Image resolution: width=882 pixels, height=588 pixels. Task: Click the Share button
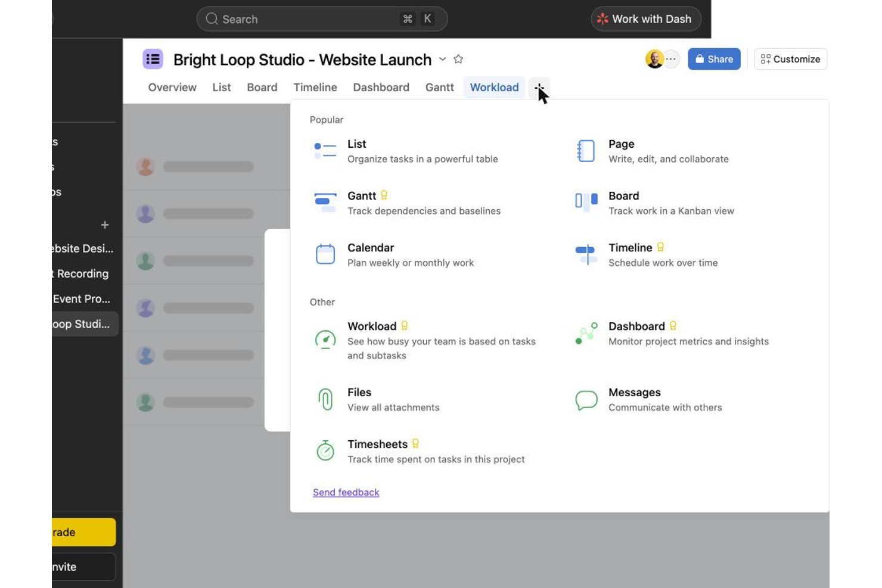(714, 59)
